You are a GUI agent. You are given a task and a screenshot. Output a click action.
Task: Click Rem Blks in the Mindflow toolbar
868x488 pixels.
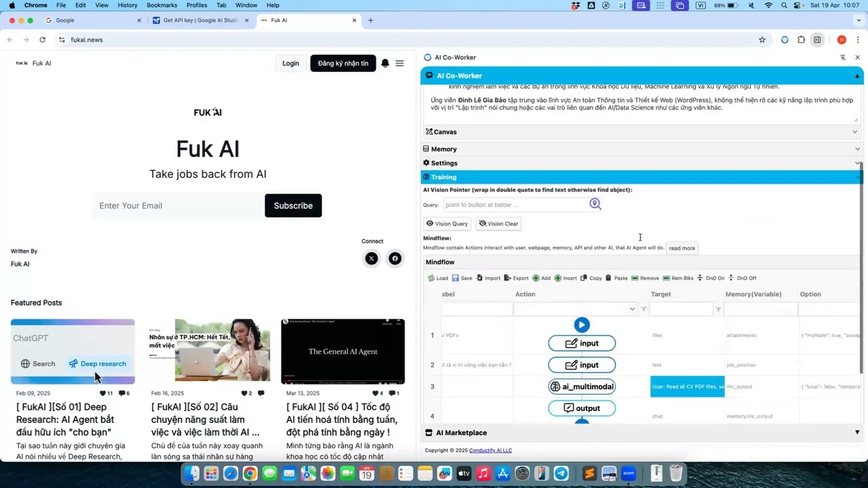[x=678, y=278]
